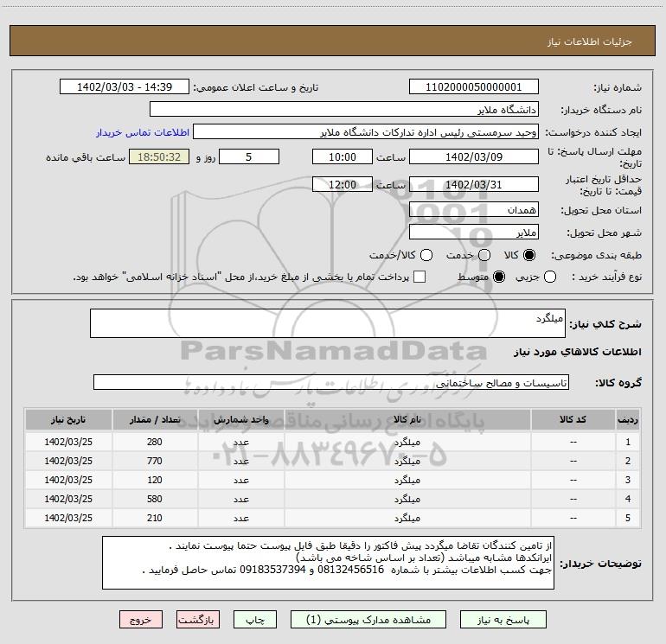Click the چاپ print button

[255, 620]
